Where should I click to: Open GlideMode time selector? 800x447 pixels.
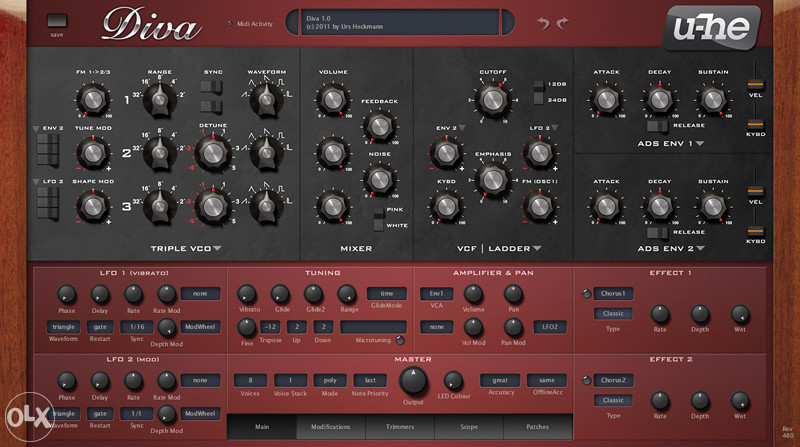point(387,293)
